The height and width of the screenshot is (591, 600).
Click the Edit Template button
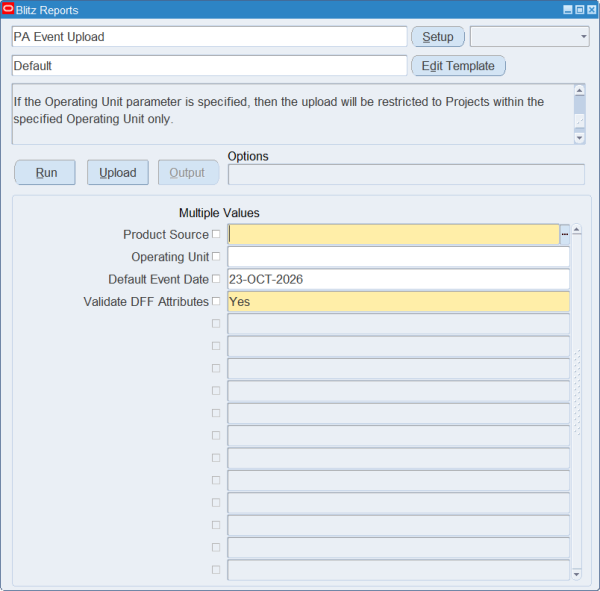click(x=458, y=66)
